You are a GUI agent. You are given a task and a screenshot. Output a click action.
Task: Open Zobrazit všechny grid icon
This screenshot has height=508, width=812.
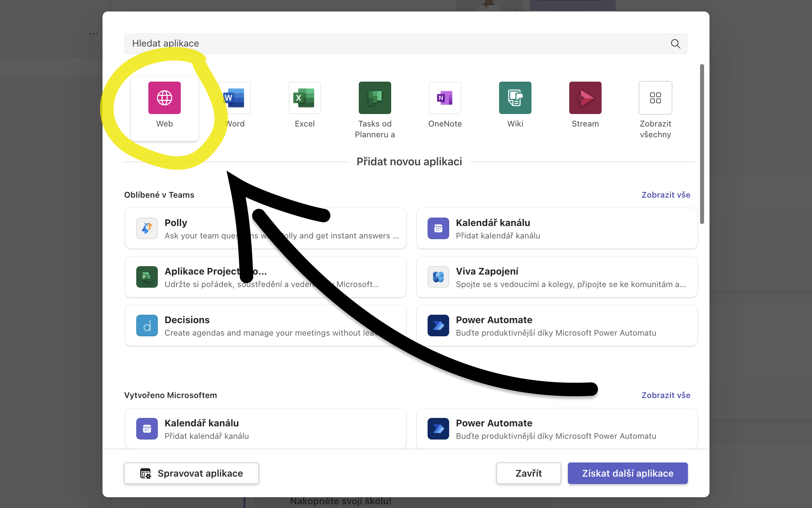coord(655,98)
